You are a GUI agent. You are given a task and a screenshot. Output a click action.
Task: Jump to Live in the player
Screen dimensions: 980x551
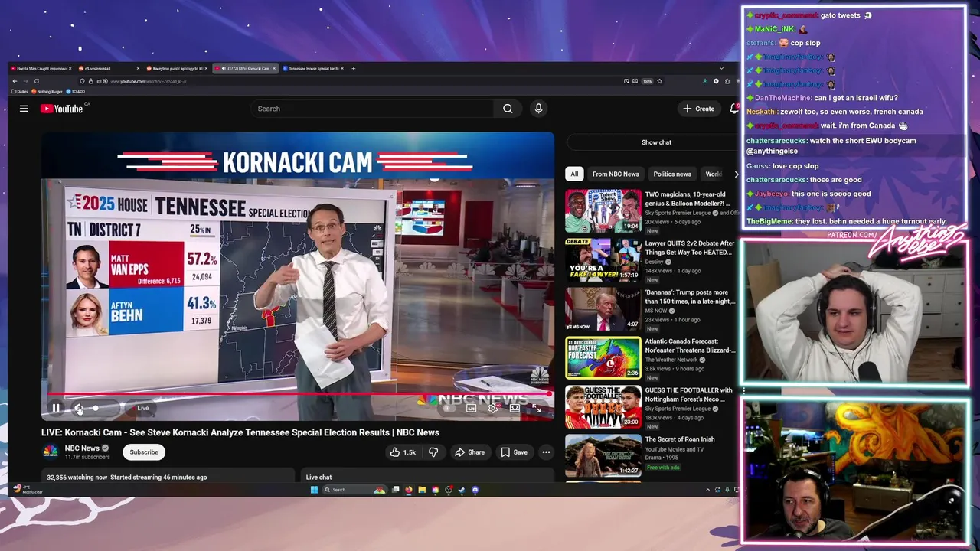(x=142, y=408)
